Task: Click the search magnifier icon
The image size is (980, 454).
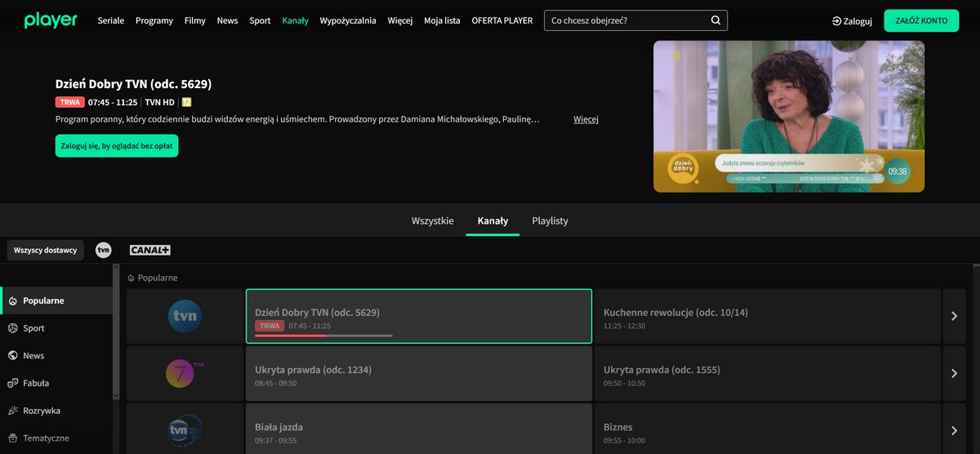Action: pyautogui.click(x=715, y=20)
